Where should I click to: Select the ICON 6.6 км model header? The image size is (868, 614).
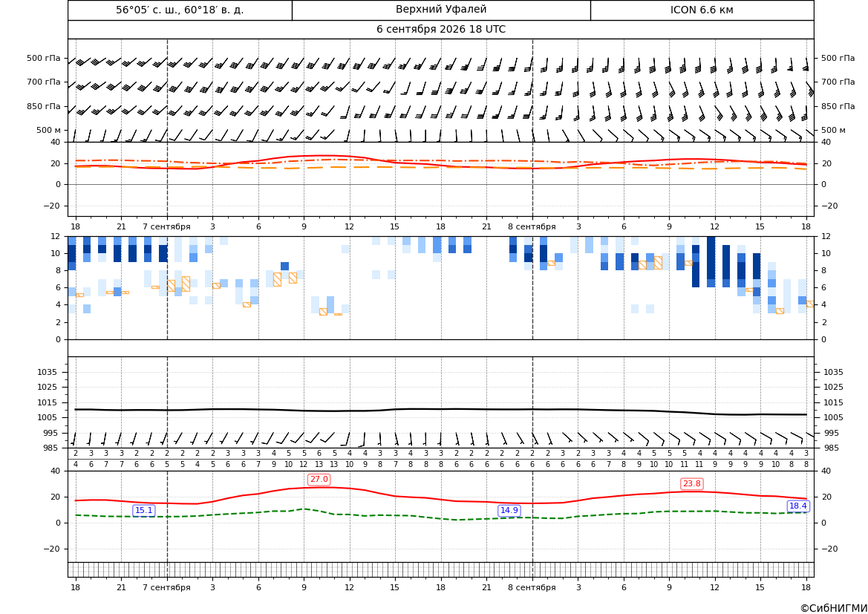[702, 10]
